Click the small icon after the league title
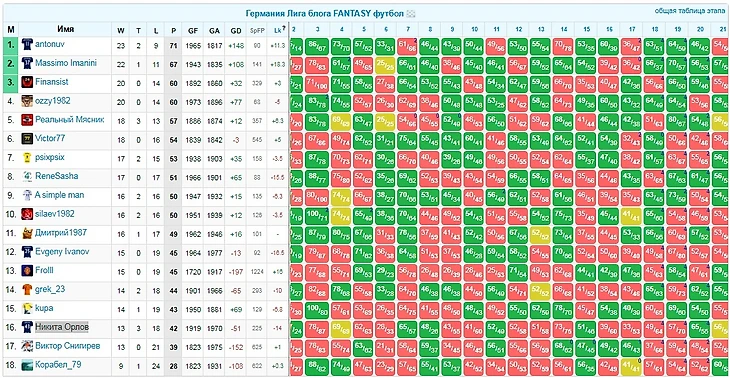The width and height of the screenshot is (730, 378). click(x=411, y=14)
